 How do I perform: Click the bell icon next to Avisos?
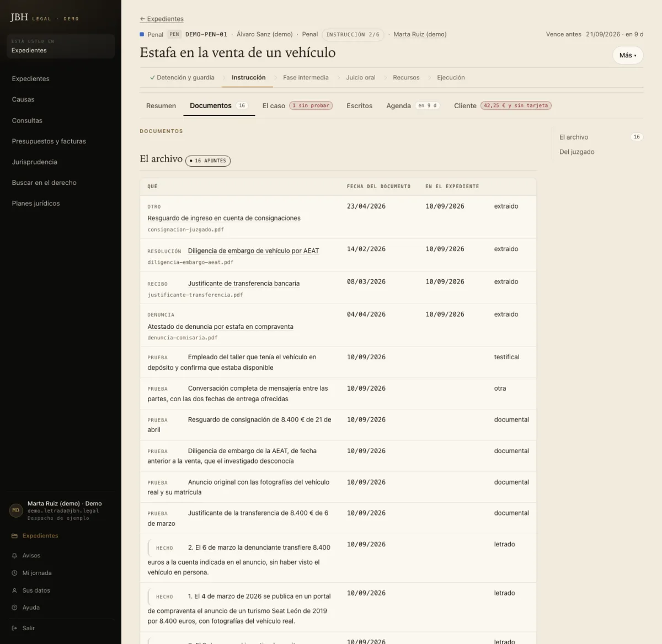(14, 556)
